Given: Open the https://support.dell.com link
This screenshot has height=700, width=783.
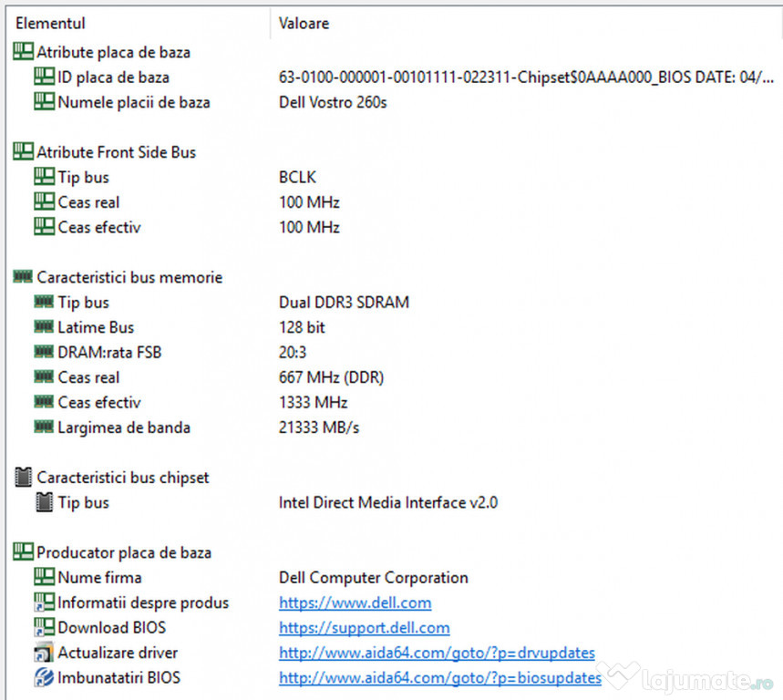Looking at the screenshot, I should 364,628.
